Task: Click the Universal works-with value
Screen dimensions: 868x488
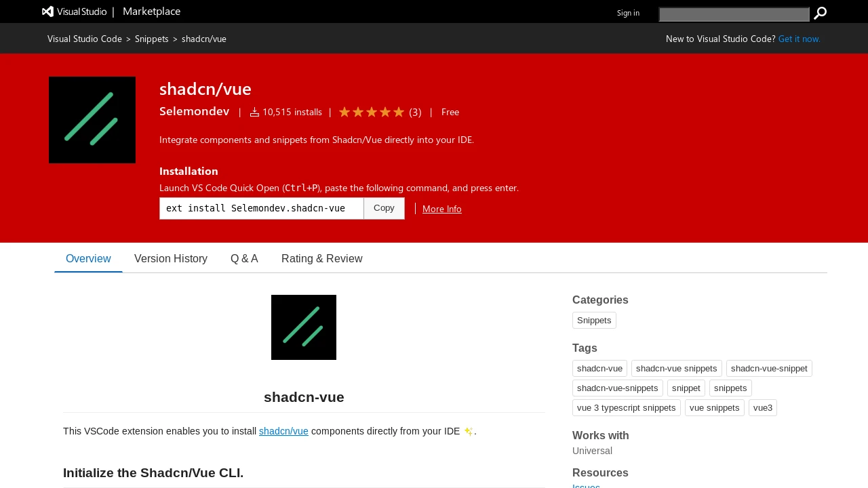Action: [592, 451]
